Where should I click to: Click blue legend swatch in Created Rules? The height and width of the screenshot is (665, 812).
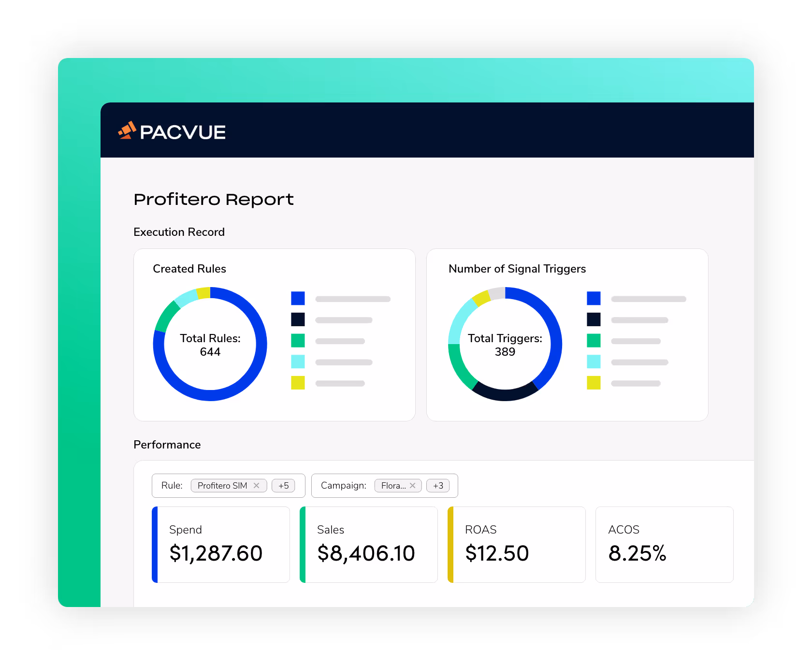pos(298,298)
